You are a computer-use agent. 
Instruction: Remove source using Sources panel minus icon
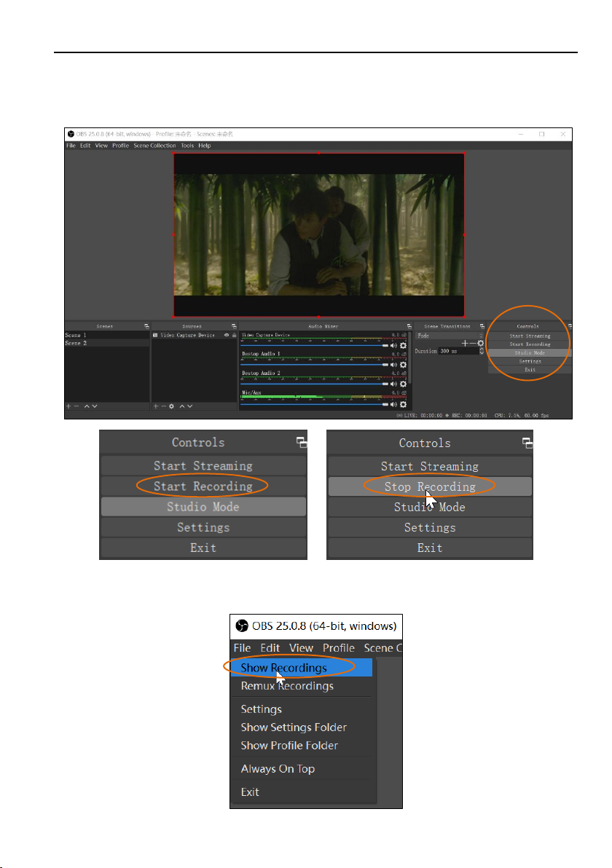point(163,406)
